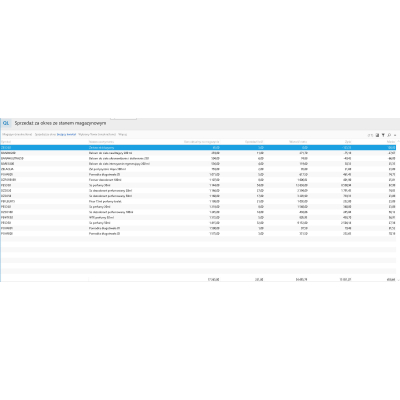400x400 pixels.
Task: Select the highlighted Zestaw row
Action: [x=198, y=147]
